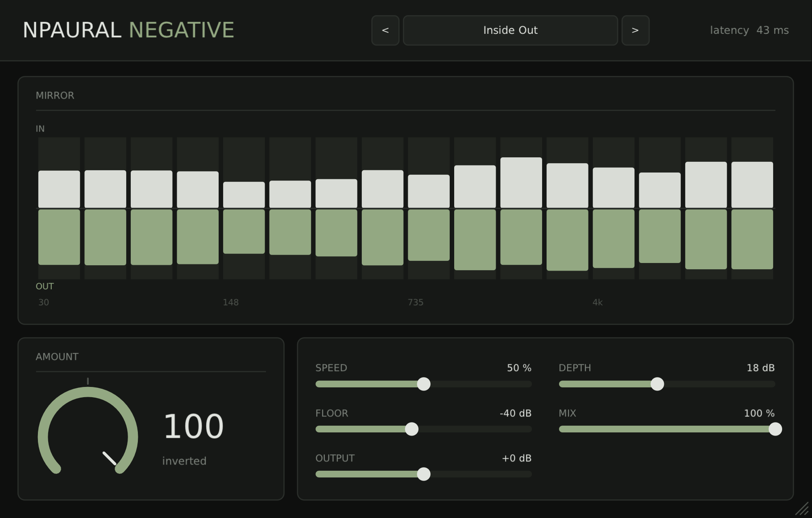Click the 30 frequency axis label

44,302
